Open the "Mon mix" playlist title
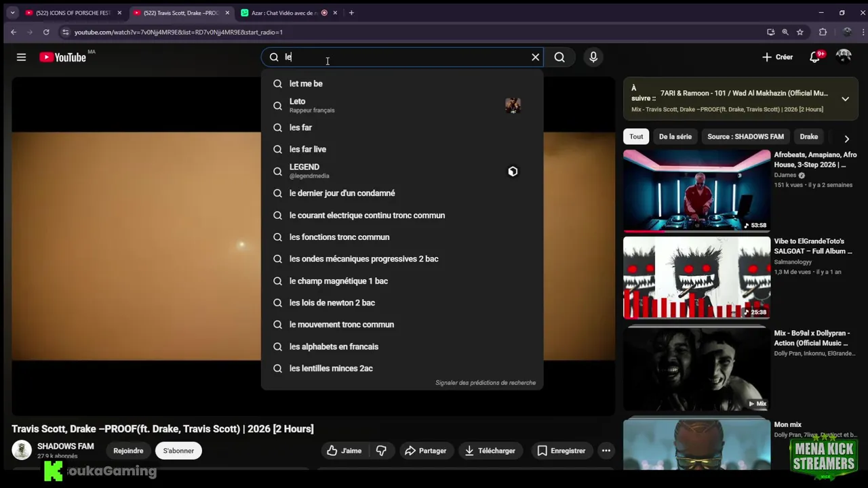868x488 pixels. coord(788,425)
